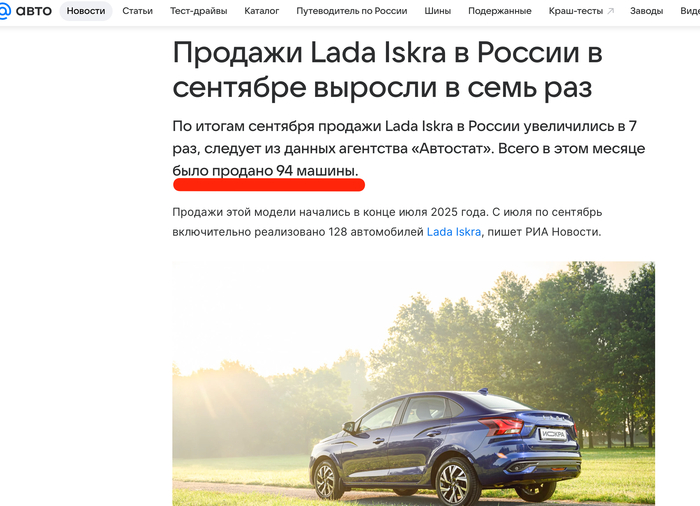Open Путеводитель по России section

[352, 11]
